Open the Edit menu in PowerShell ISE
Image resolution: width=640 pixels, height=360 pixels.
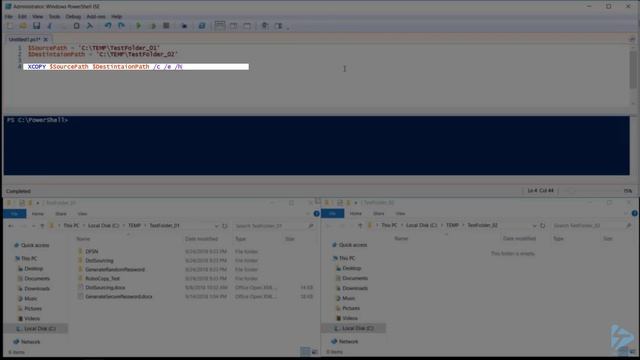(x=22, y=16)
